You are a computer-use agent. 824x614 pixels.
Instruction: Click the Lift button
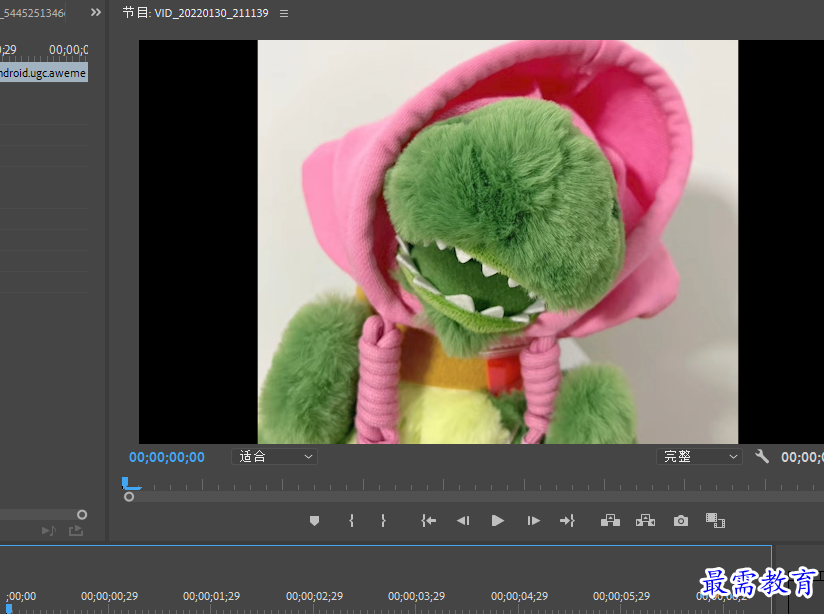point(610,521)
